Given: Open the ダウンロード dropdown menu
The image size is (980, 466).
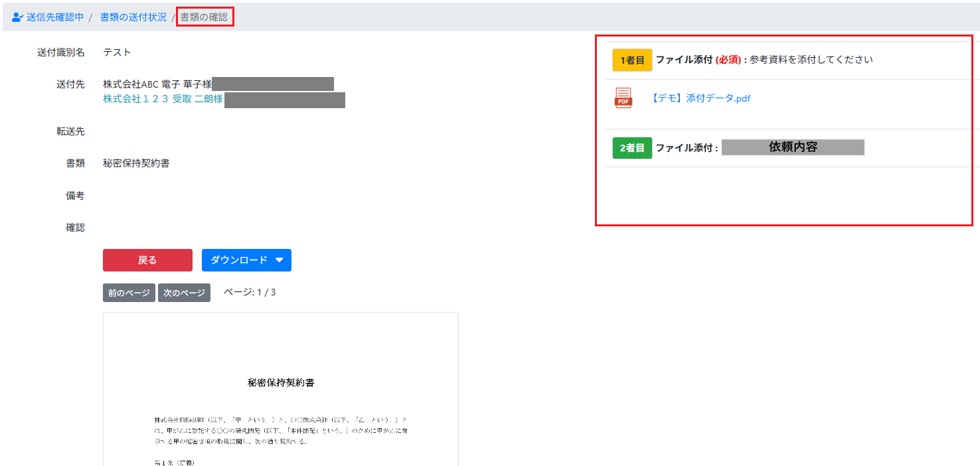Looking at the screenshot, I should (x=246, y=260).
